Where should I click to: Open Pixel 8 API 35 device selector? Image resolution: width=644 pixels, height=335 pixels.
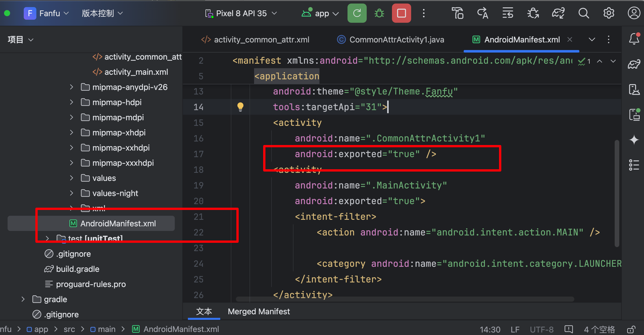pyautogui.click(x=241, y=13)
